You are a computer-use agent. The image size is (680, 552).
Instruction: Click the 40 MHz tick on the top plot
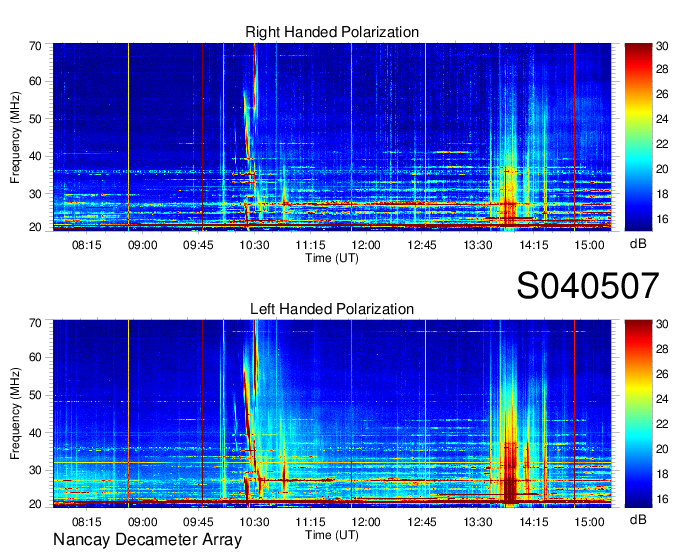(35, 156)
